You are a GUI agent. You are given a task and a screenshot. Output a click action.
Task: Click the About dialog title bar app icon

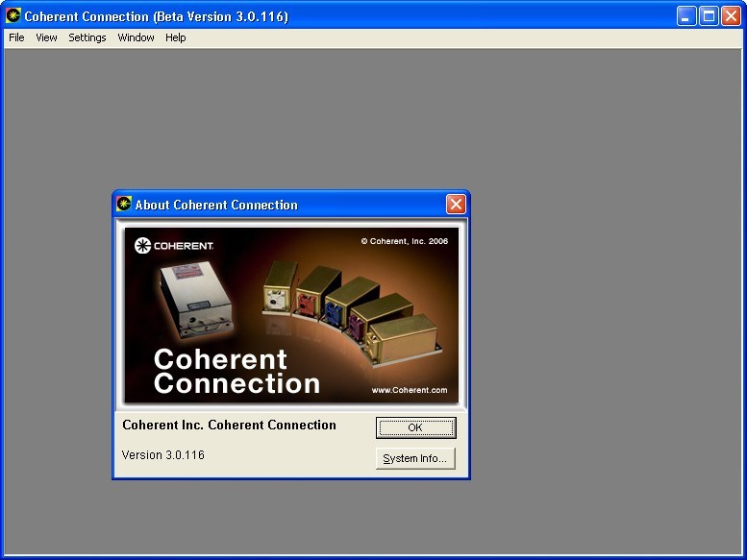point(124,204)
